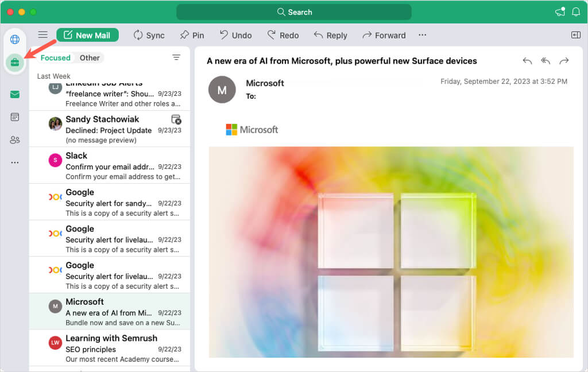Click the large Microsoft sender avatar
Image resolution: width=588 pixels, height=372 pixels.
(x=222, y=90)
